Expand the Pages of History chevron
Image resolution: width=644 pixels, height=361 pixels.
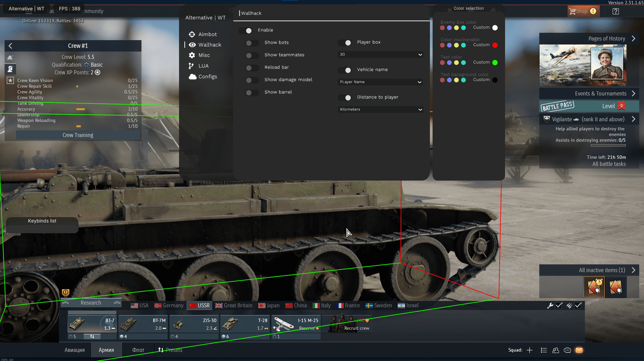tap(633, 38)
